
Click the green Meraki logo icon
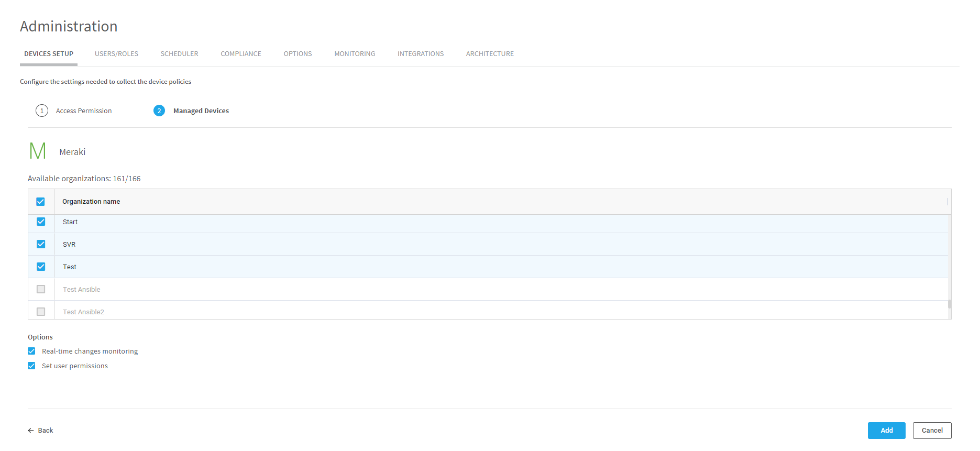(x=38, y=151)
